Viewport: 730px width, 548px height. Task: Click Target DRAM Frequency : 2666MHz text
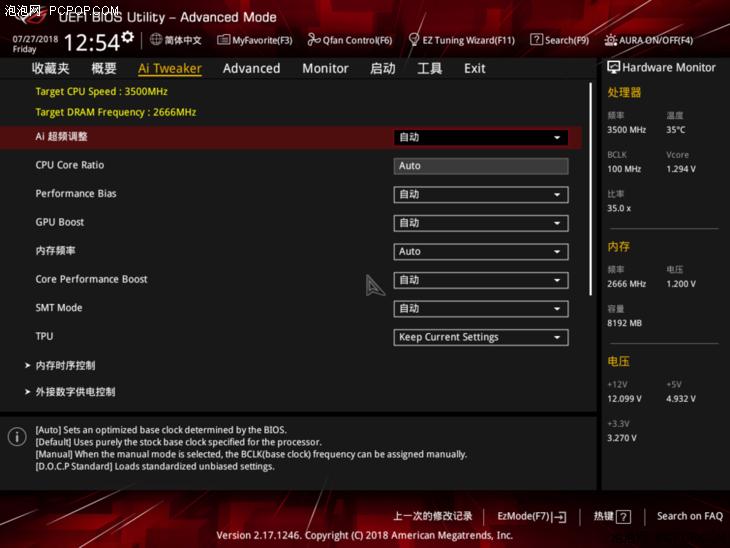click(x=116, y=112)
